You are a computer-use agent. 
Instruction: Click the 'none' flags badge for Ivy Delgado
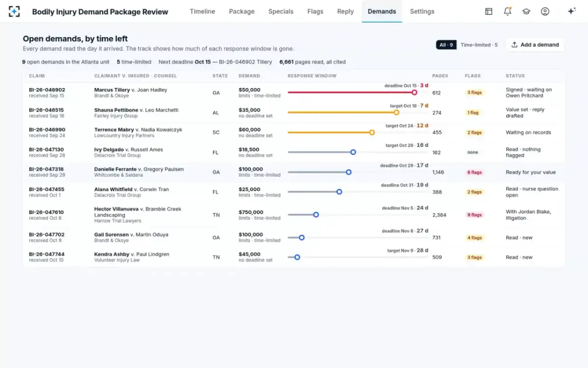click(472, 153)
